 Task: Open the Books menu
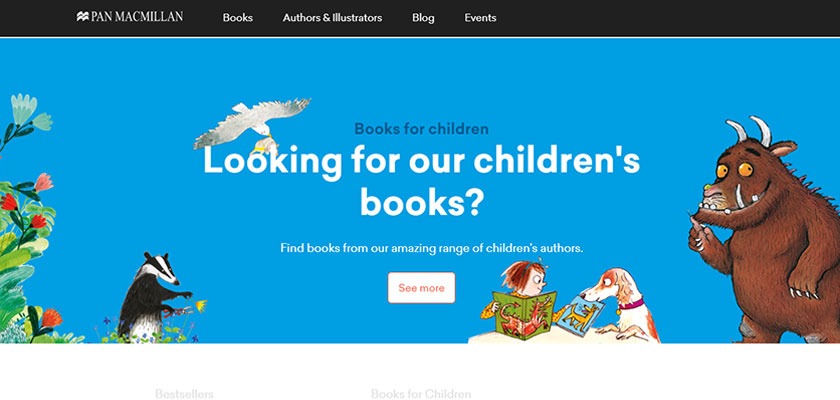[238, 18]
